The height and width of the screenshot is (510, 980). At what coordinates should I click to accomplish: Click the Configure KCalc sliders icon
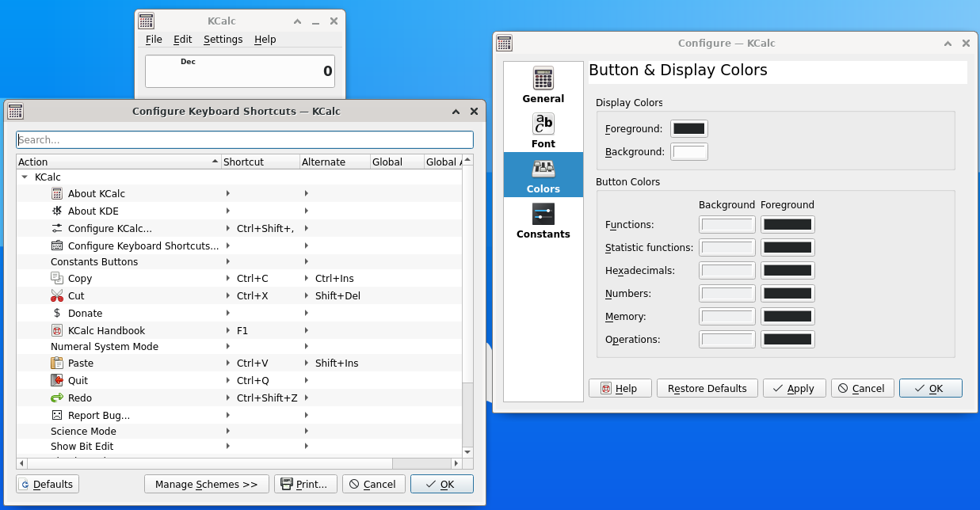[57, 228]
